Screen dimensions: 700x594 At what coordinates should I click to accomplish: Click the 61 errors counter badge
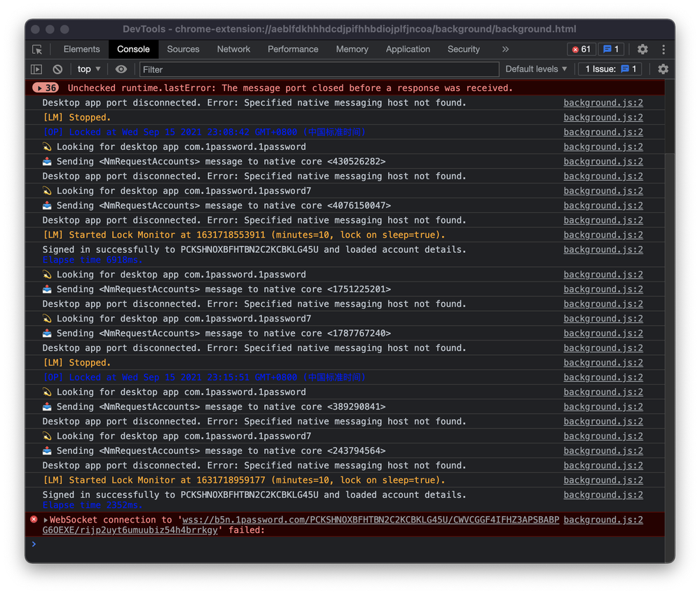click(x=581, y=49)
